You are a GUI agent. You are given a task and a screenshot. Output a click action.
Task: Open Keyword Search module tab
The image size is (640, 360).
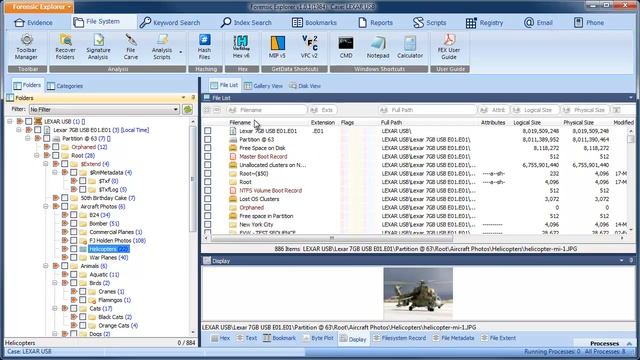click(x=170, y=23)
